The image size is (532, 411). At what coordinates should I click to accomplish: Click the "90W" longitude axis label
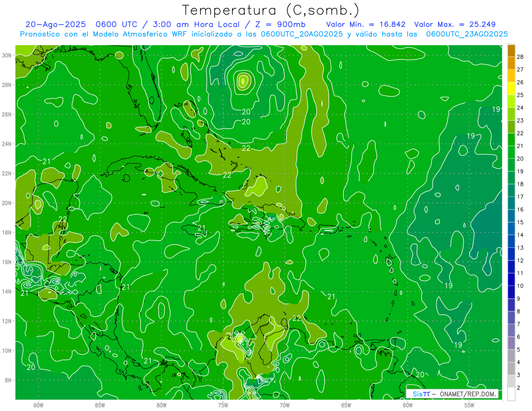[x=38, y=405]
